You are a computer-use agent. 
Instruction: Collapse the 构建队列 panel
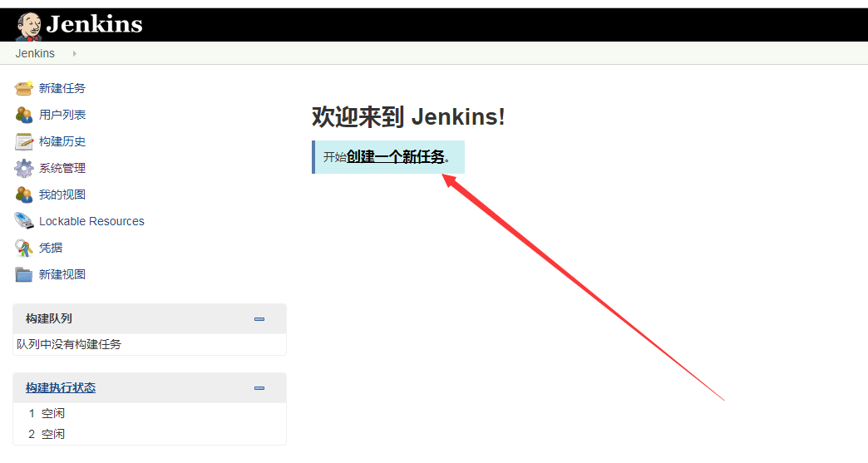[x=259, y=319]
